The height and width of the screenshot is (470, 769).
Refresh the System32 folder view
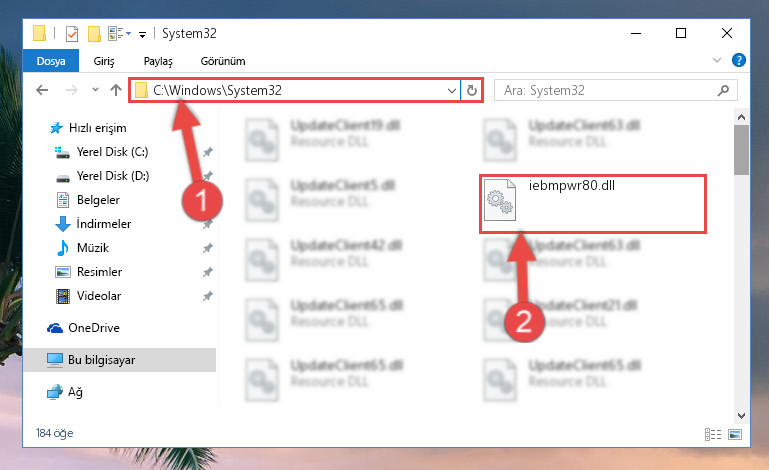click(471, 90)
